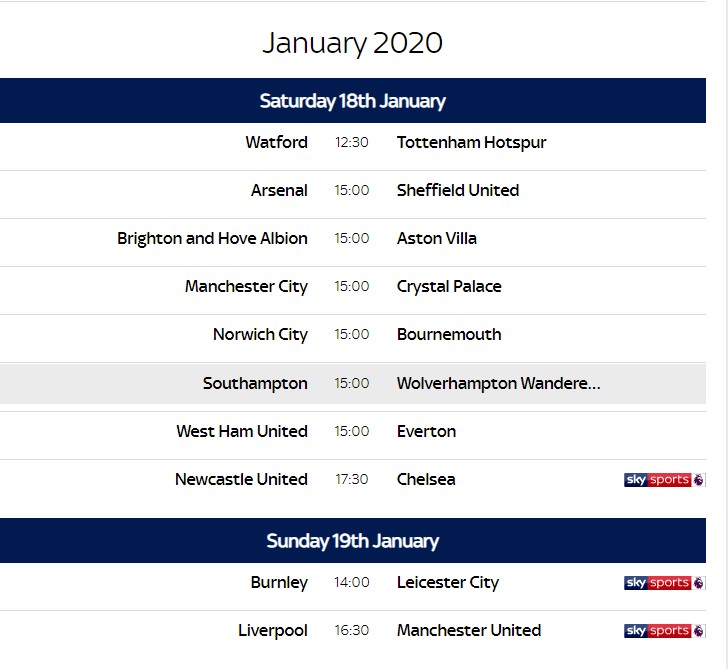Image resolution: width=728 pixels, height=669 pixels.
Task: Open Aston Villa team page
Action: coord(436,238)
